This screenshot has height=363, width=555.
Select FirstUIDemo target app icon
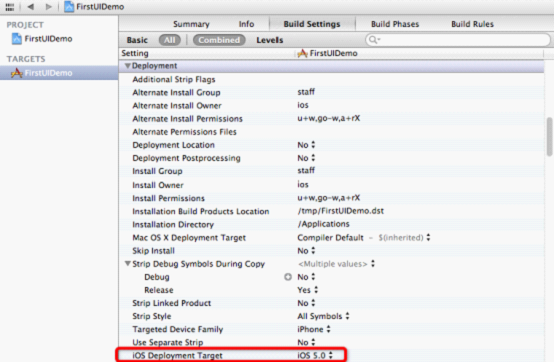pos(16,73)
